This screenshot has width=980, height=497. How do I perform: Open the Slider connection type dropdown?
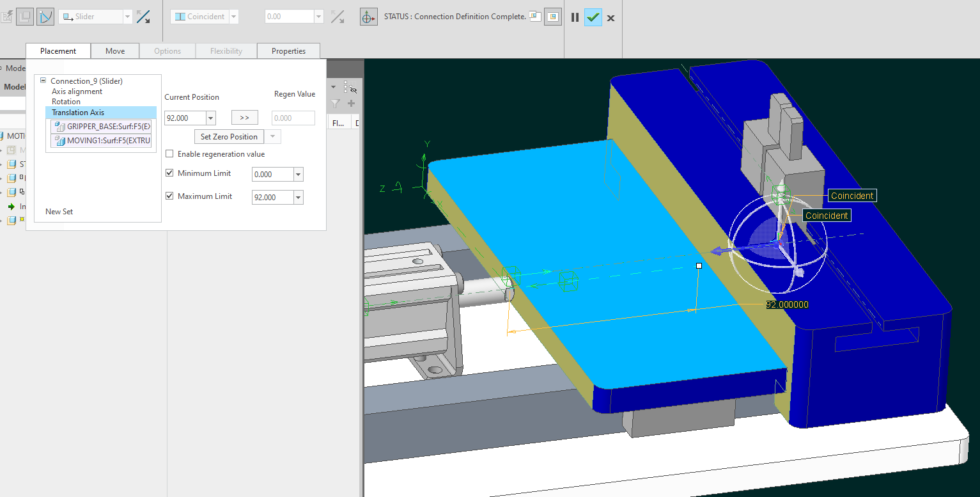(127, 17)
